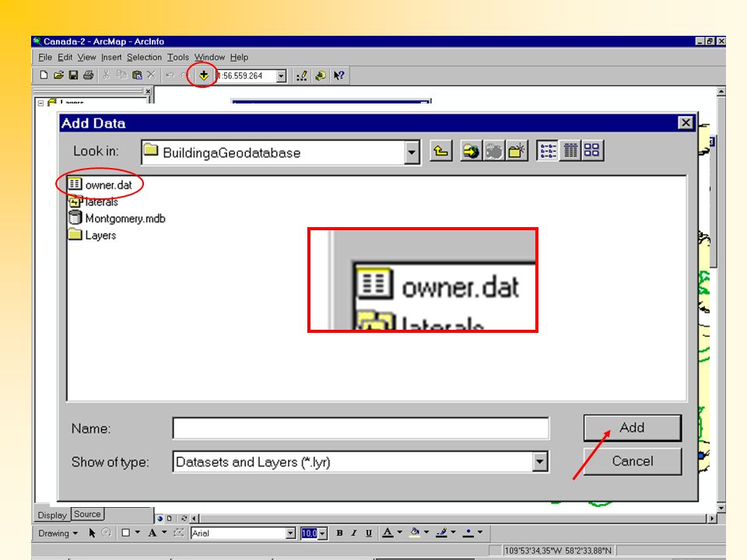Viewport: 747px width, 560px height.
Task: Open the View menu
Action: [x=86, y=57]
